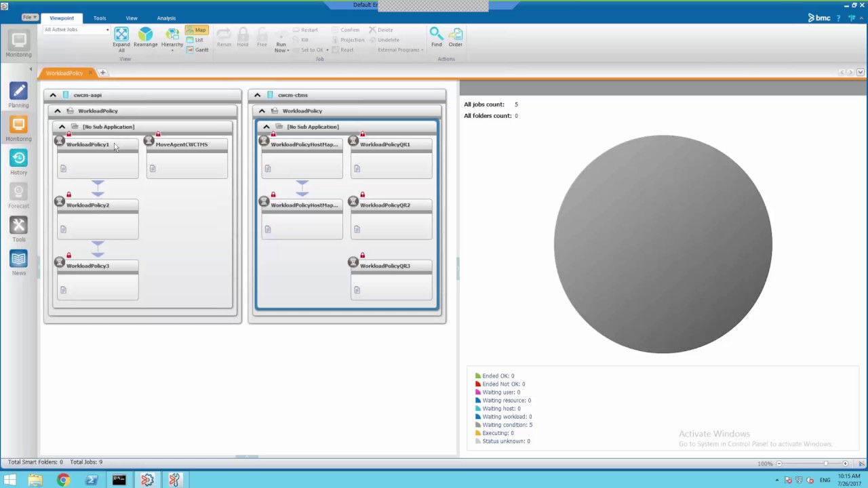
Task: Add a new viewpoint tab with plus
Action: [103, 73]
